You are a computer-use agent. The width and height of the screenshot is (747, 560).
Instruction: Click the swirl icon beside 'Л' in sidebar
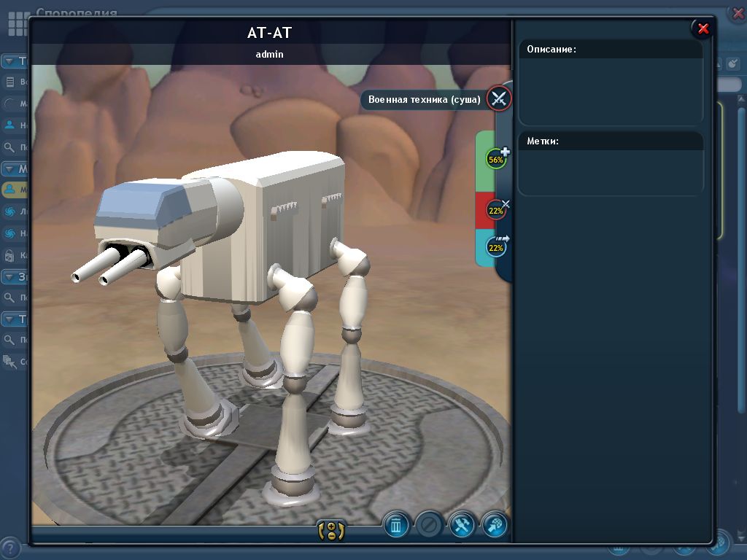point(9,211)
